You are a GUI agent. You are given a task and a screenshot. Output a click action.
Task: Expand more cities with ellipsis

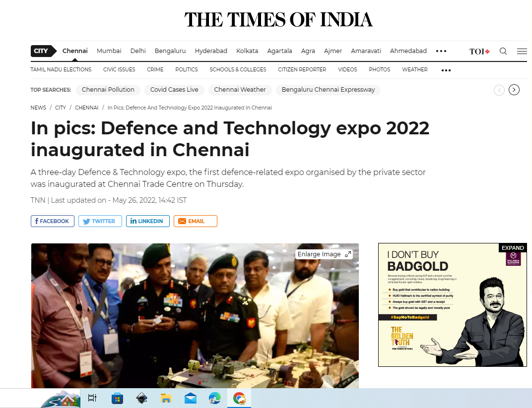tap(441, 51)
